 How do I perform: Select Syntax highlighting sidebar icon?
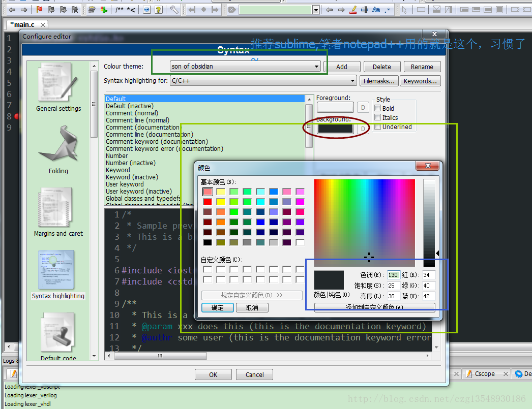click(x=58, y=274)
